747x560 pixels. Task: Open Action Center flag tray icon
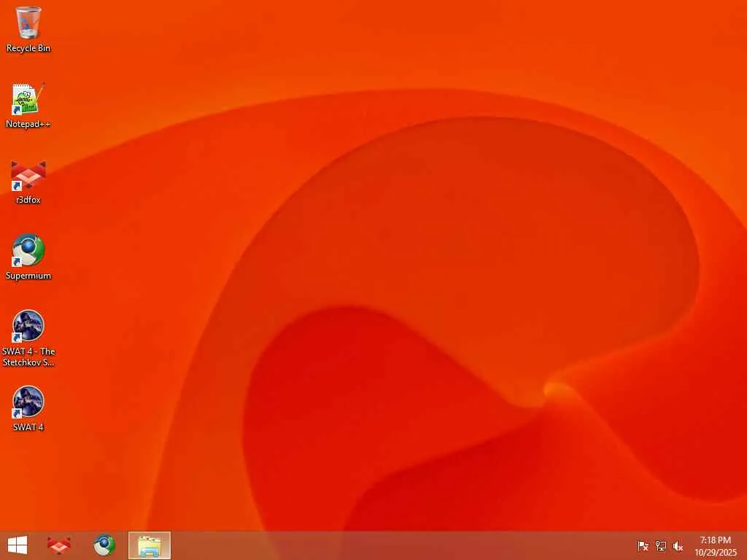[x=643, y=545]
